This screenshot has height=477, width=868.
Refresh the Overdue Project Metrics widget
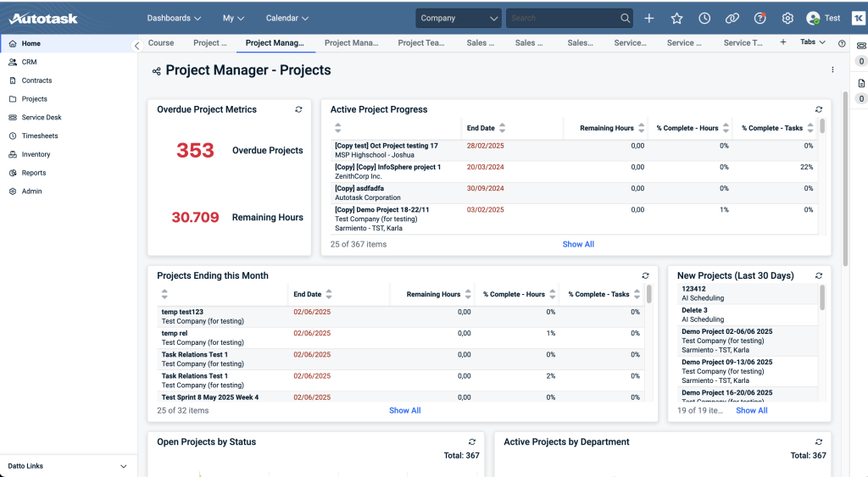click(x=298, y=109)
